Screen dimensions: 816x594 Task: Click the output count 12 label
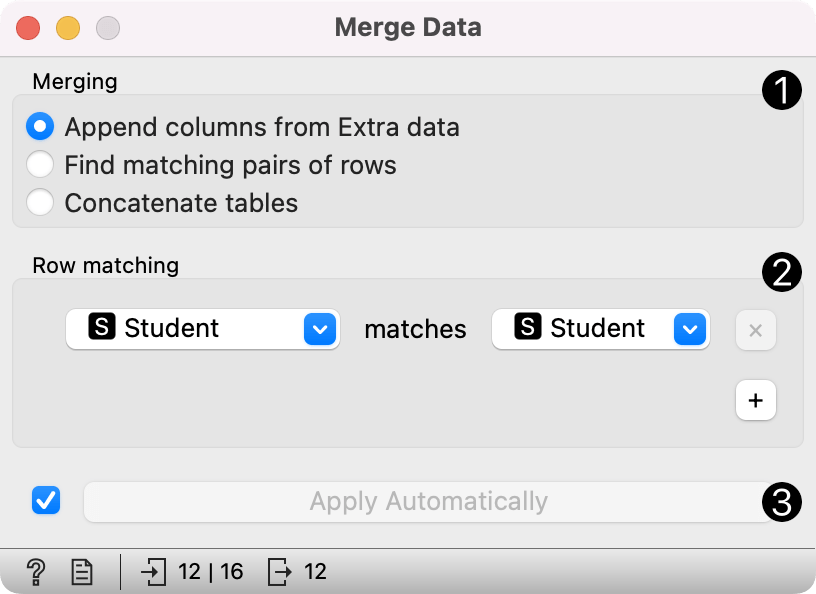click(x=315, y=572)
